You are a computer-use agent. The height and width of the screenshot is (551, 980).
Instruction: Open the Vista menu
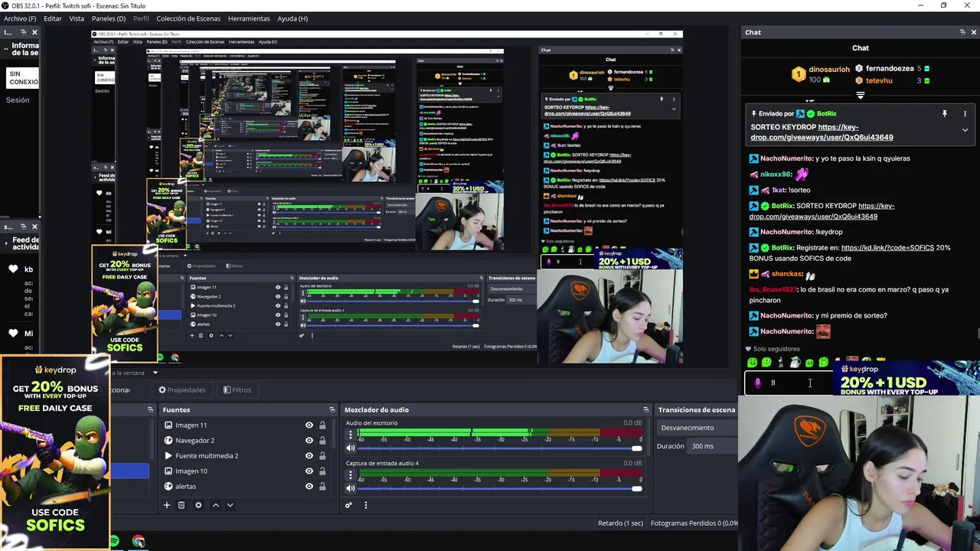(x=77, y=18)
